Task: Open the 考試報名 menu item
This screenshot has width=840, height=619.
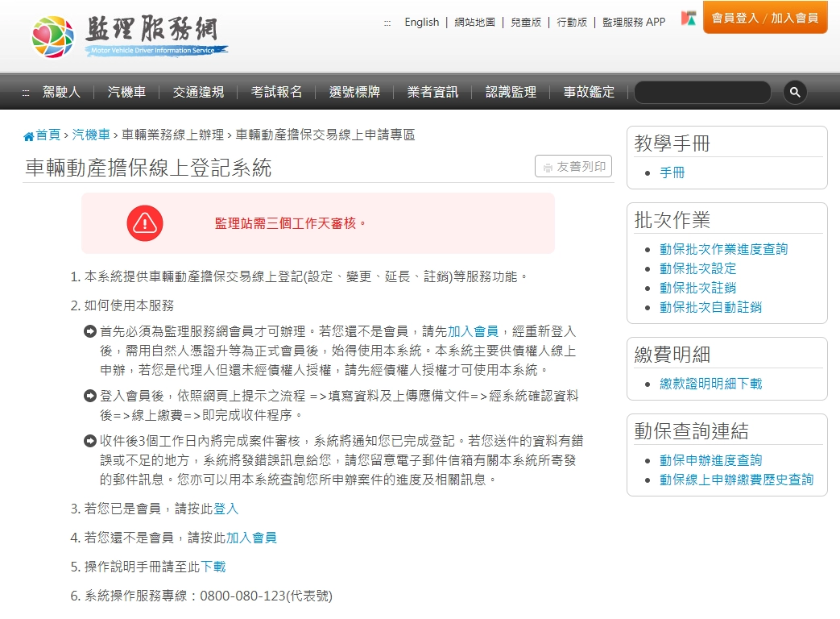Action: point(276,92)
